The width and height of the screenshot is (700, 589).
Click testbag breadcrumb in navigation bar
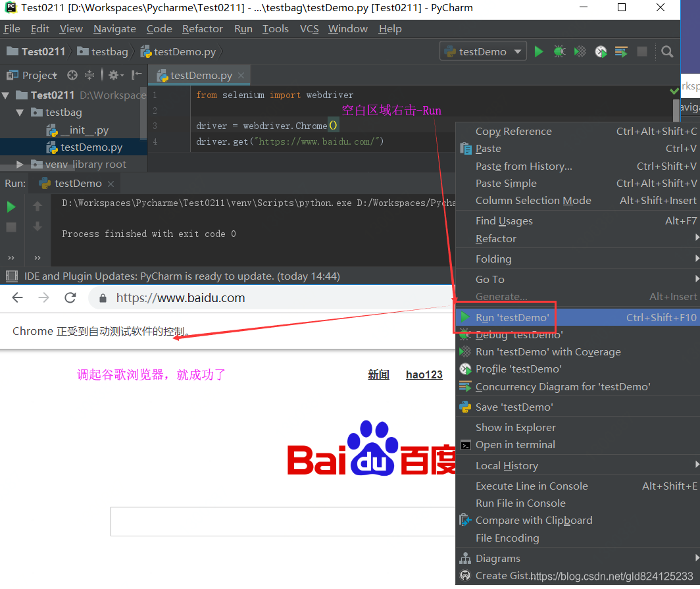103,52
